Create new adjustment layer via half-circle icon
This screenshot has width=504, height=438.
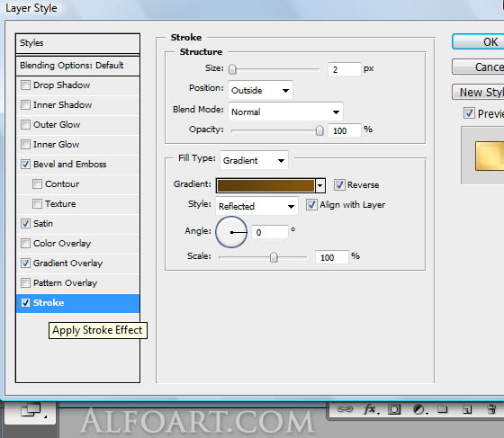[x=419, y=409]
